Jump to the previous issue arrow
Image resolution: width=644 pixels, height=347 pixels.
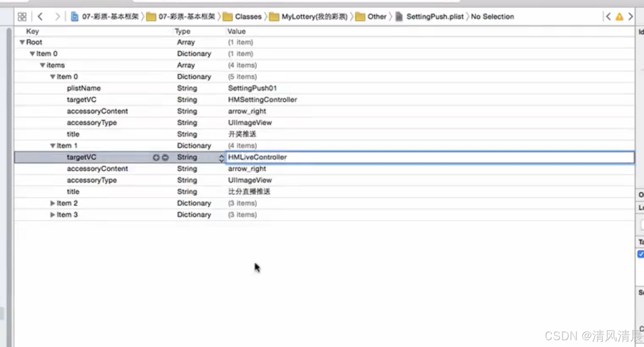point(608,17)
